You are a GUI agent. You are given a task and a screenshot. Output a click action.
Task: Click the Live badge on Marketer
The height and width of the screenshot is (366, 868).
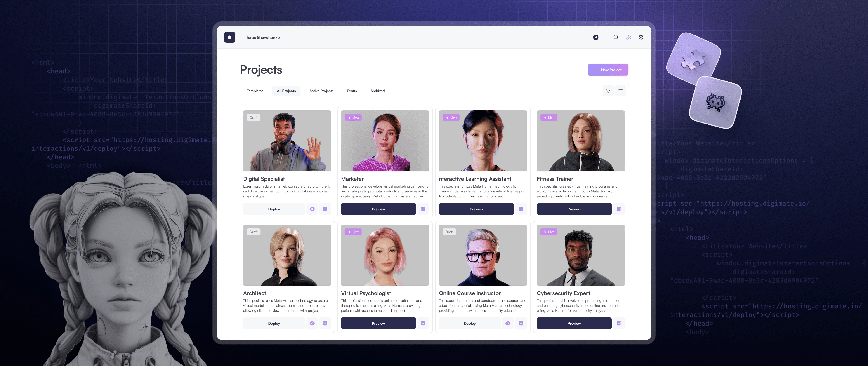tap(353, 117)
